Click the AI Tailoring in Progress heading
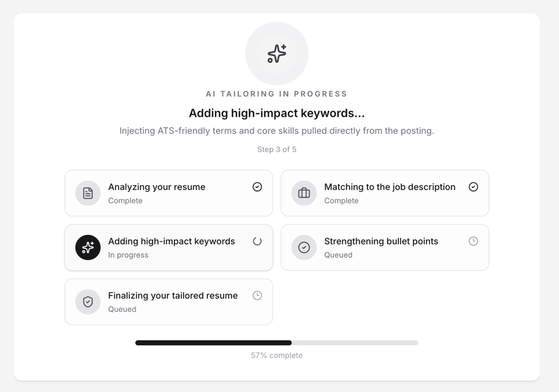Viewport: 559px width, 392px height. point(276,93)
